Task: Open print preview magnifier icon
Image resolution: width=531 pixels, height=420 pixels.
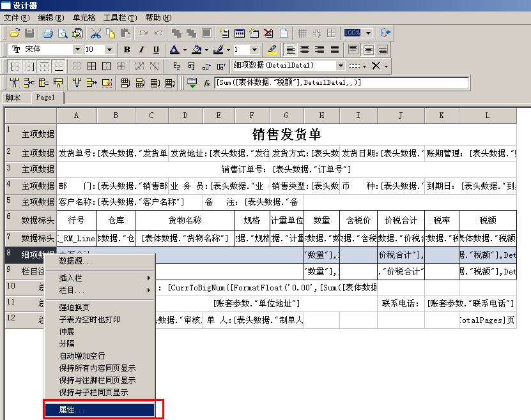Action: pos(63,33)
